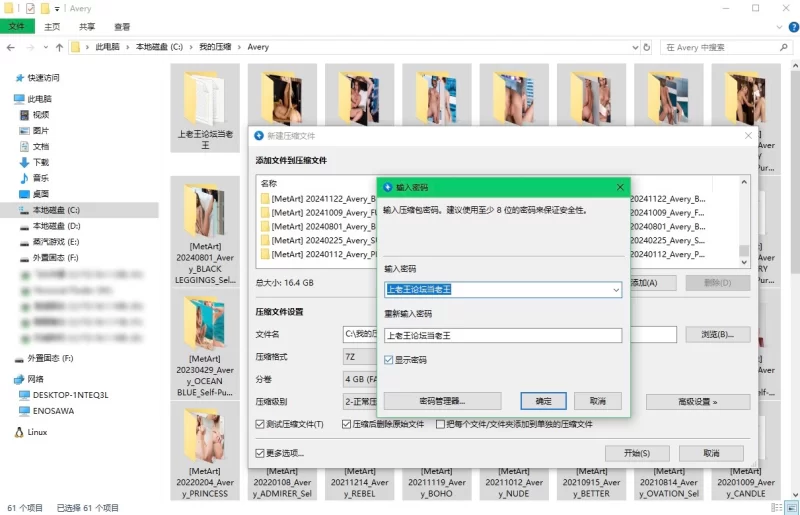Click the Explorer scrollbar down arrow

(795, 495)
